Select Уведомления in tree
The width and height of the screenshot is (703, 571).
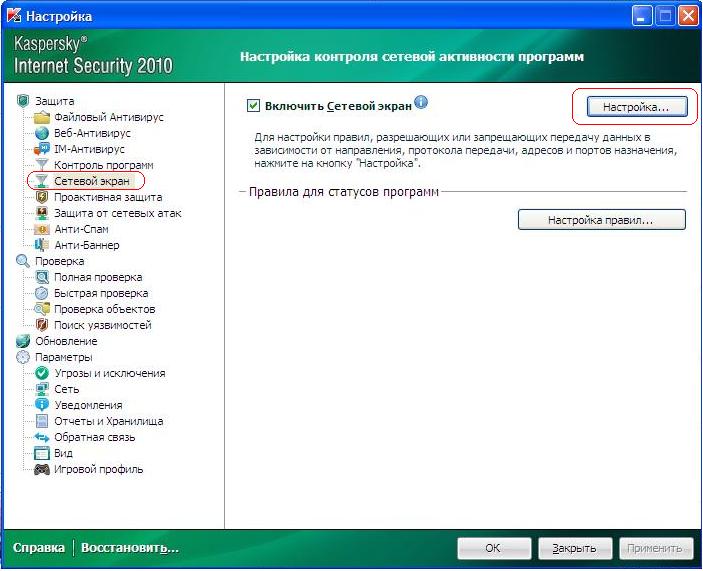(x=88, y=405)
